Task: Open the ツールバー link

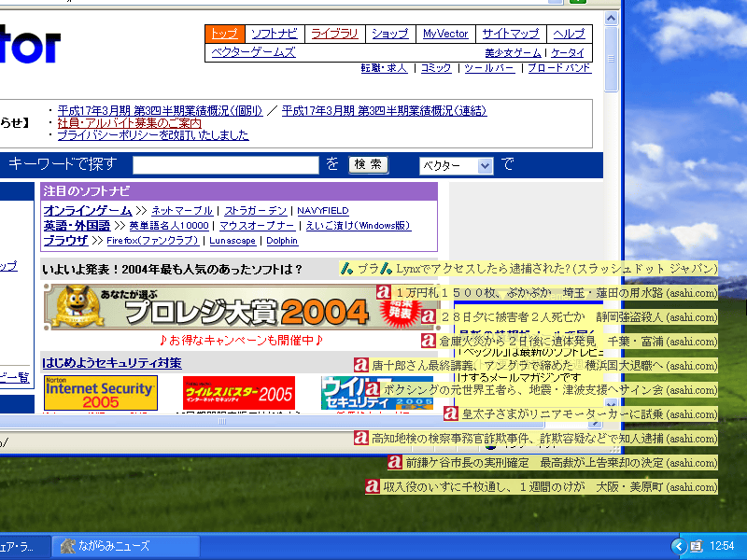Action: point(489,68)
